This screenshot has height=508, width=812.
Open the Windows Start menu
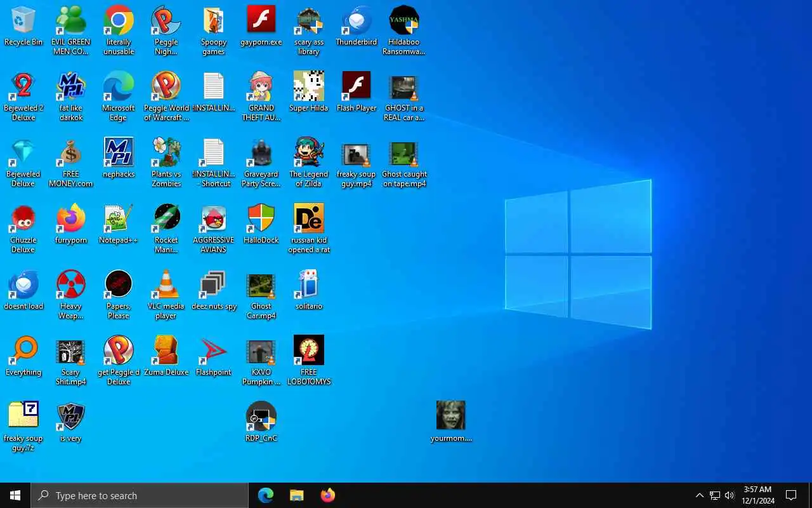click(x=15, y=495)
